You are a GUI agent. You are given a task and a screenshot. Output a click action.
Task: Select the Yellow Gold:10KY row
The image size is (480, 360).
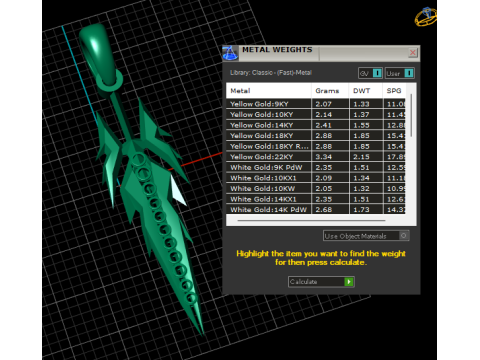click(316, 114)
